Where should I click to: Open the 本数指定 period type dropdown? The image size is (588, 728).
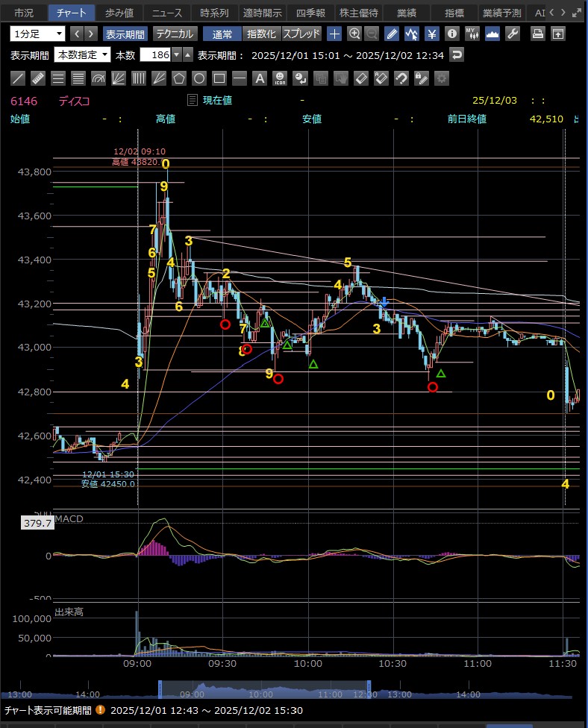(x=82, y=54)
